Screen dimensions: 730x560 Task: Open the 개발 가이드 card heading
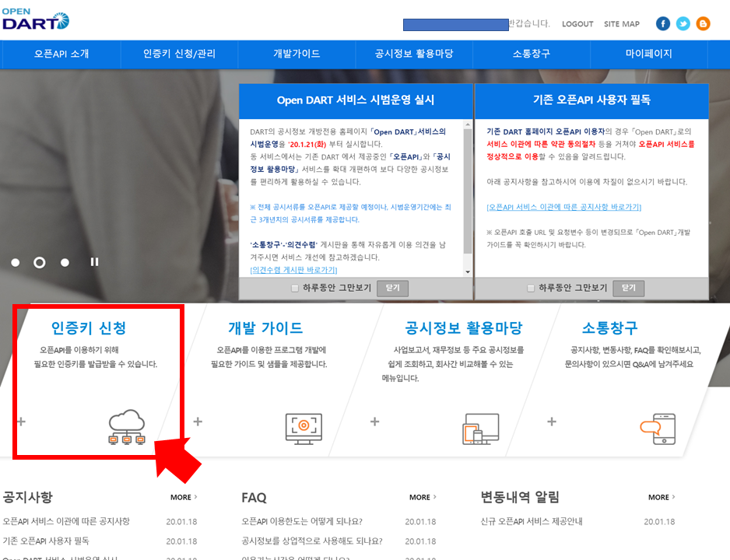click(x=265, y=328)
